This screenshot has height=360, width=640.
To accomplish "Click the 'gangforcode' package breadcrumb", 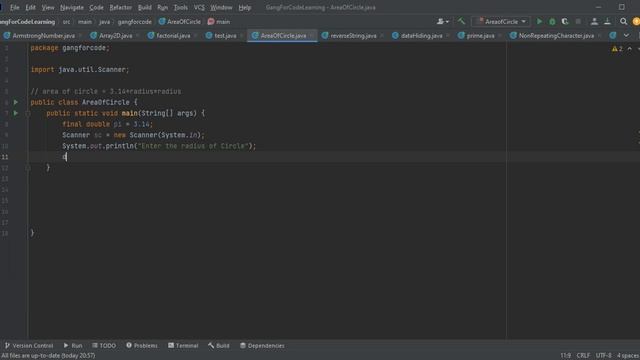I will click(135, 22).
